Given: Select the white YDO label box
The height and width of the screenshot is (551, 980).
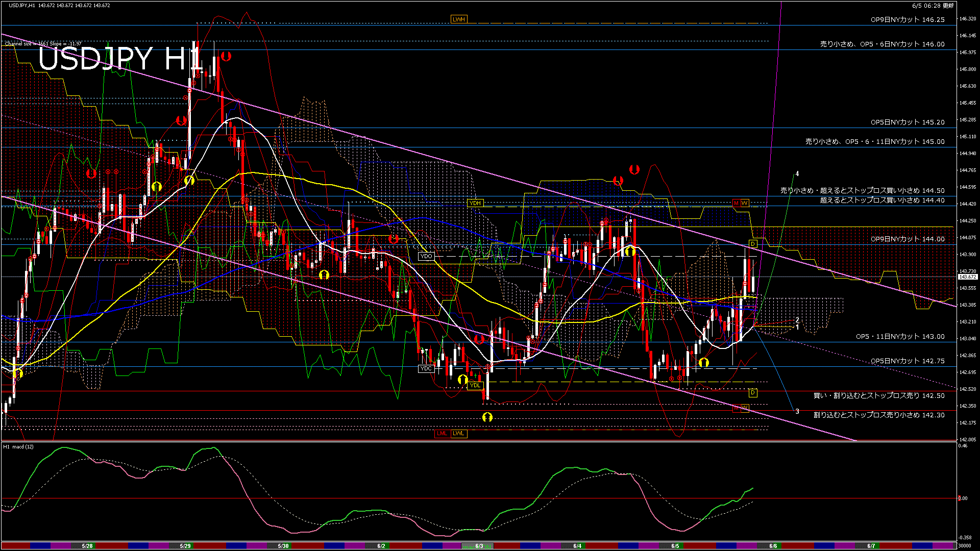Looking at the screenshot, I should pyautogui.click(x=426, y=256).
